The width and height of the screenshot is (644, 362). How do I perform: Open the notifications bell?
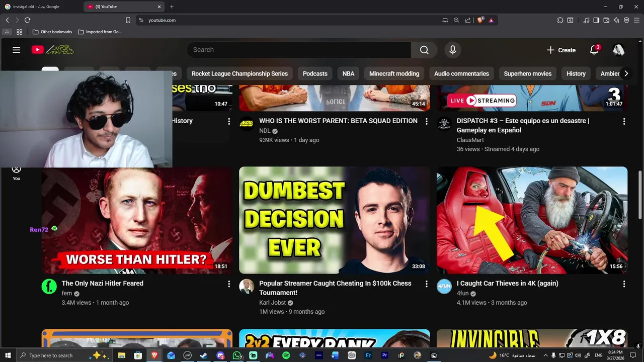[594, 50]
